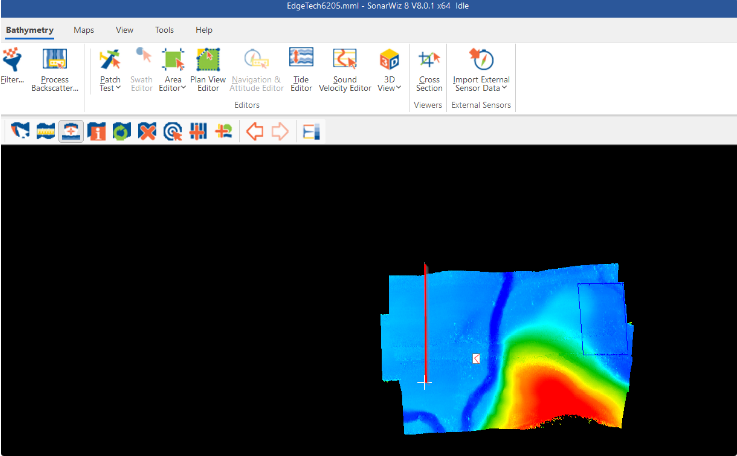This screenshot has width=737, height=456.
Task: Open the Filter tool
Action: pos(12,68)
